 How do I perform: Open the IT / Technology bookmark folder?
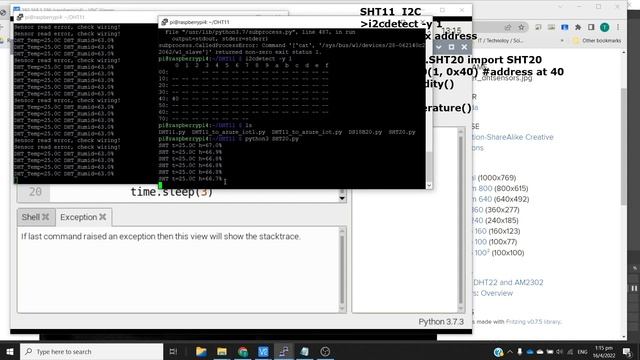tap(501, 41)
